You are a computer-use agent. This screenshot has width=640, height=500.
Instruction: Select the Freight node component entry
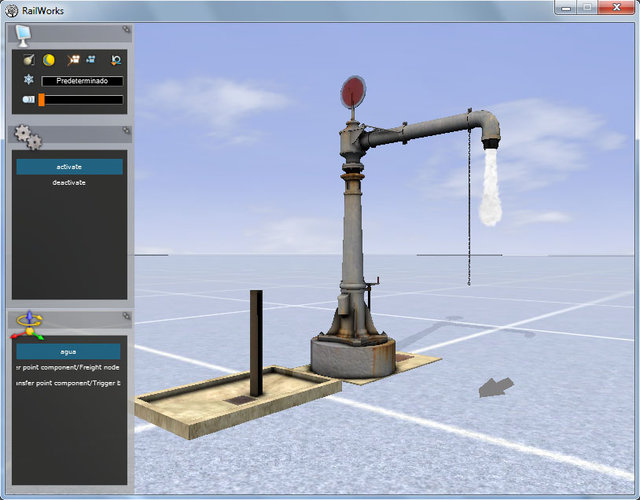(x=68, y=368)
